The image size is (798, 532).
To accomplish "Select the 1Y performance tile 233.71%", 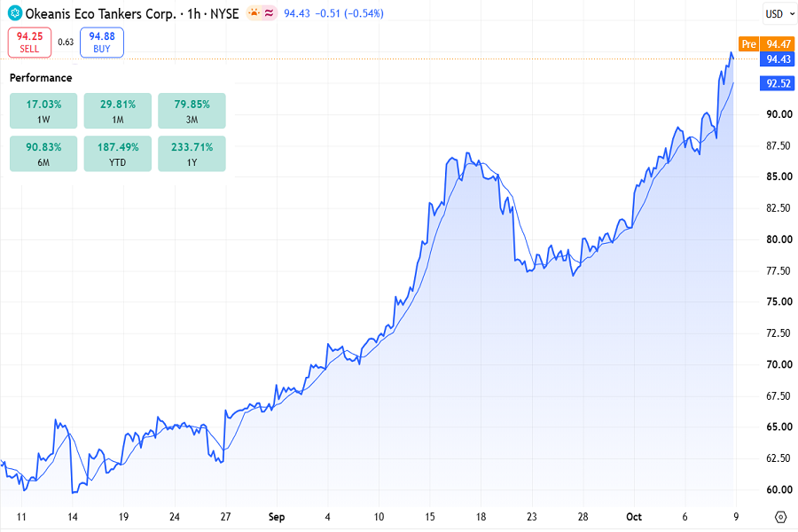I will pos(192,153).
